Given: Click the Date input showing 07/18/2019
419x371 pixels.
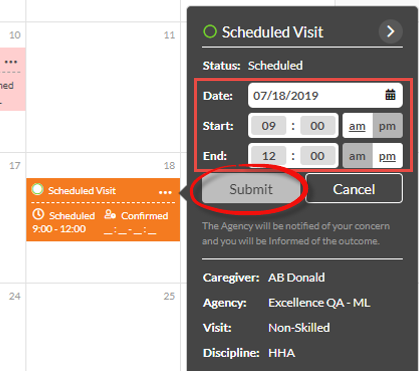Looking at the screenshot, I should tap(325, 95).
